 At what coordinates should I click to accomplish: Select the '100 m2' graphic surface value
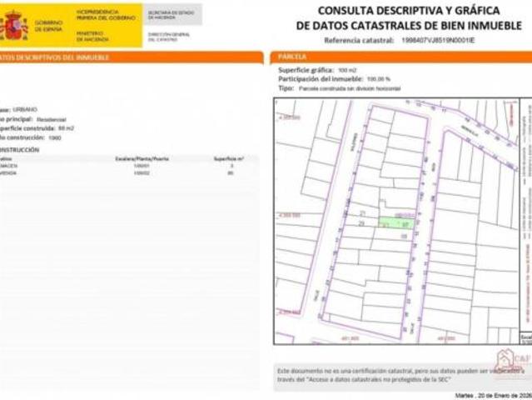pyautogui.click(x=347, y=70)
